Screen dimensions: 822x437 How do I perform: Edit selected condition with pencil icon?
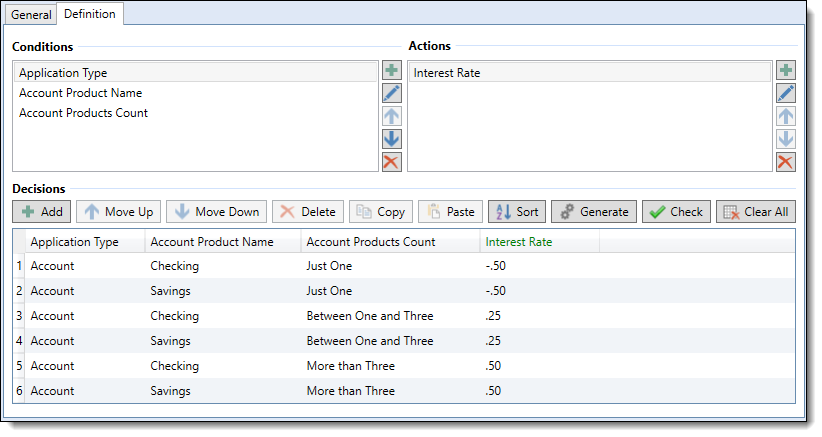point(392,93)
